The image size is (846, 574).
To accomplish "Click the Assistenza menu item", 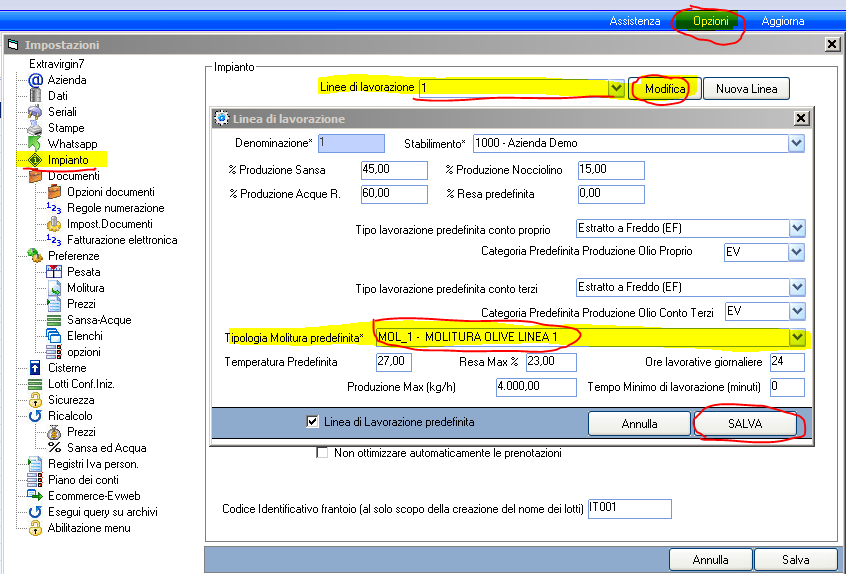I will tap(635, 21).
